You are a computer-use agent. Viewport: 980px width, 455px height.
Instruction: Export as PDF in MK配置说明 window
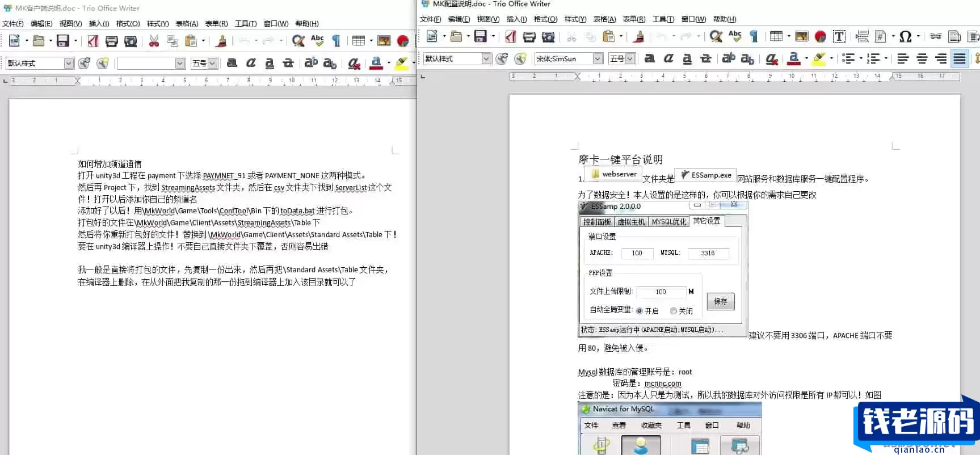511,36
